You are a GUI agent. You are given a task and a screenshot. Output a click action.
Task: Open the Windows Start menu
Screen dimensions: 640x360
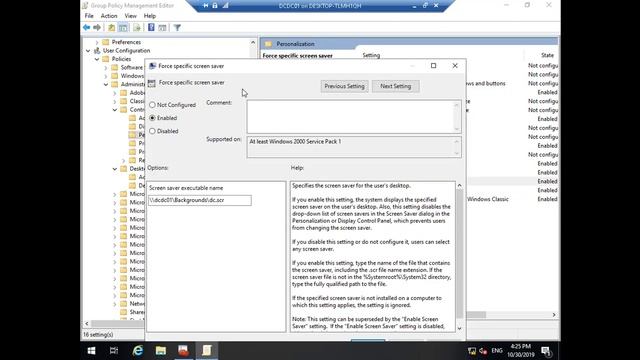tap(91, 351)
